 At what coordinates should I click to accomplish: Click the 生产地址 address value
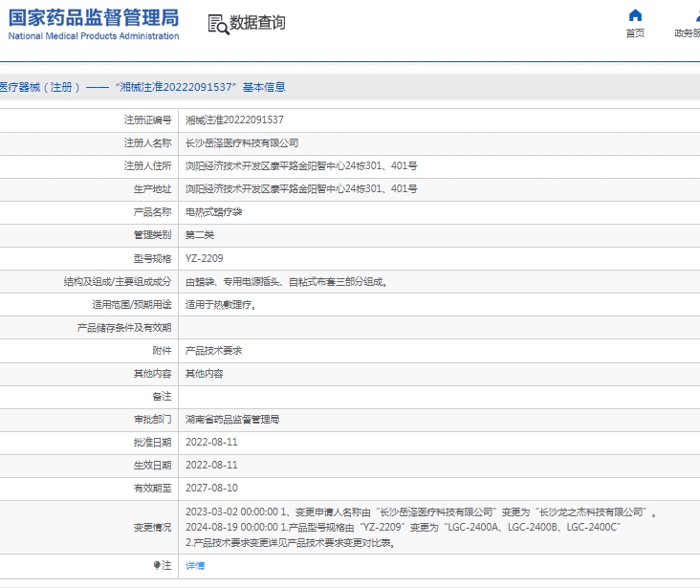(x=301, y=189)
